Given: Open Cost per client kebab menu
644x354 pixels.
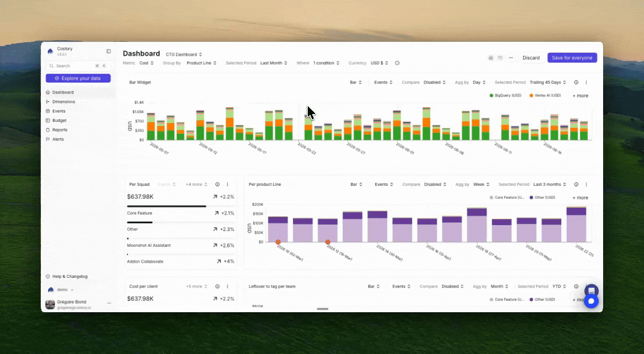Looking at the screenshot, I should tap(227, 286).
